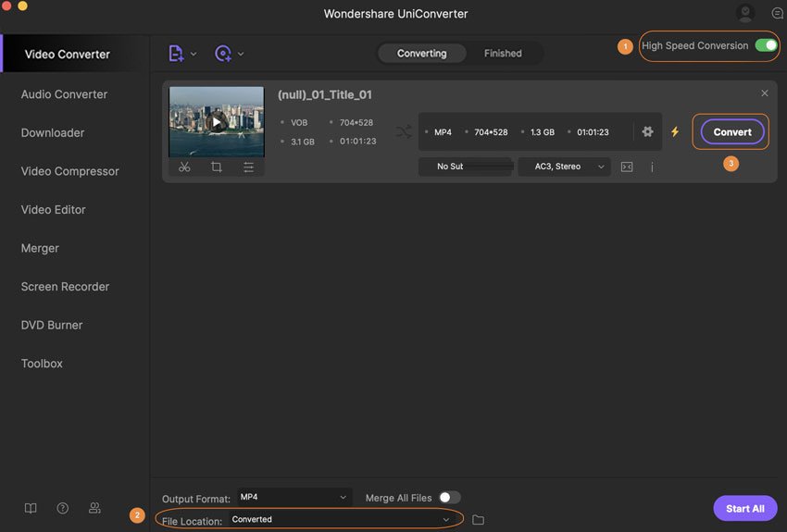The width and height of the screenshot is (787, 532).
Task: Click the source VOB format text
Action: (299, 123)
